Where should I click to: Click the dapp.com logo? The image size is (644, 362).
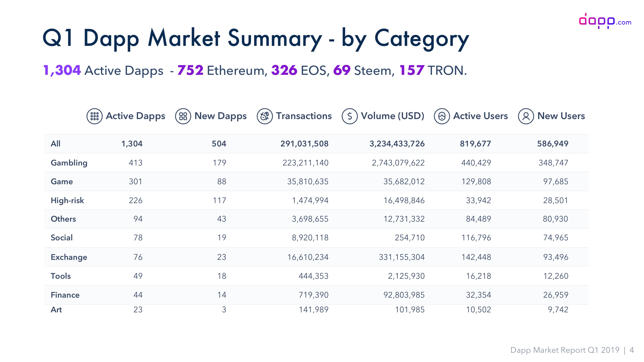[x=605, y=21]
